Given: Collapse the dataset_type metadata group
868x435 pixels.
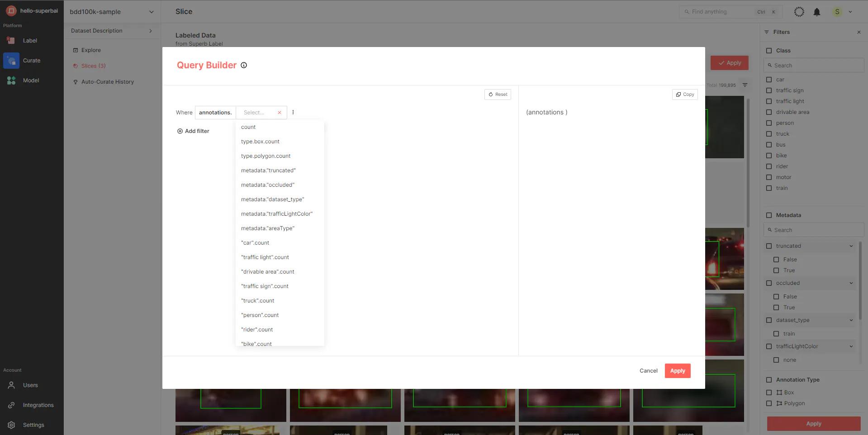Looking at the screenshot, I should (x=851, y=320).
